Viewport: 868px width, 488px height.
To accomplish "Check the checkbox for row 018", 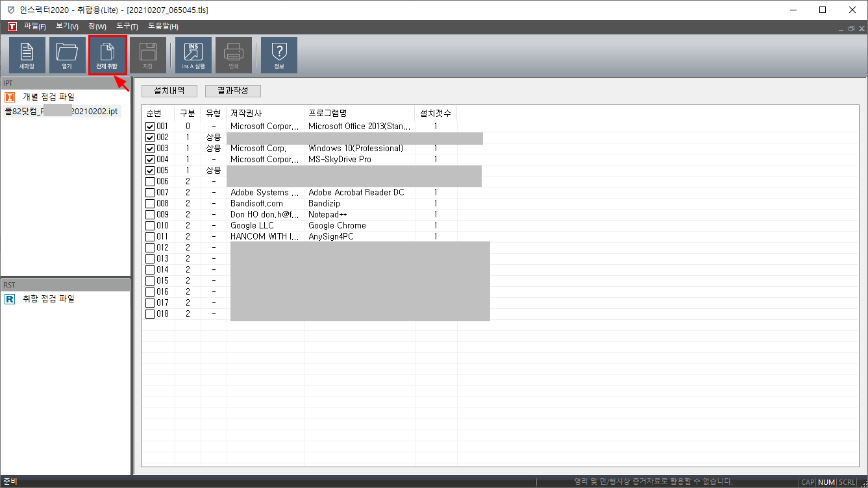I will (x=150, y=314).
